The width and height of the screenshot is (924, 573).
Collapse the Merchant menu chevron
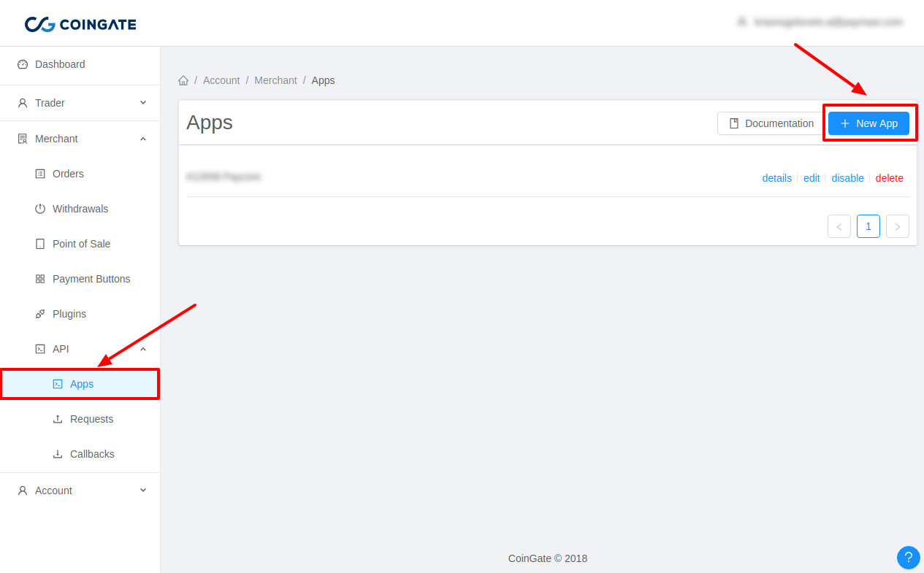click(x=143, y=139)
